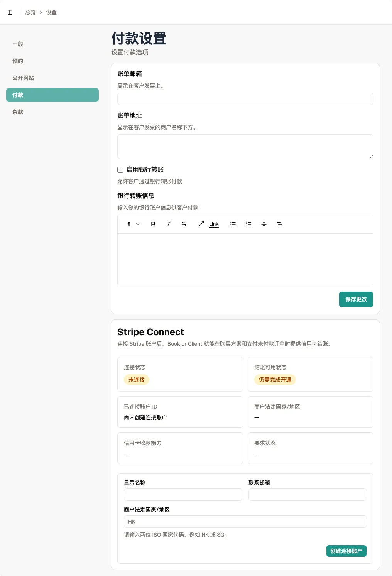Viewport: 392px width, 576px height.
Task: Insert a bulleted list
Action: click(x=233, y=224)
